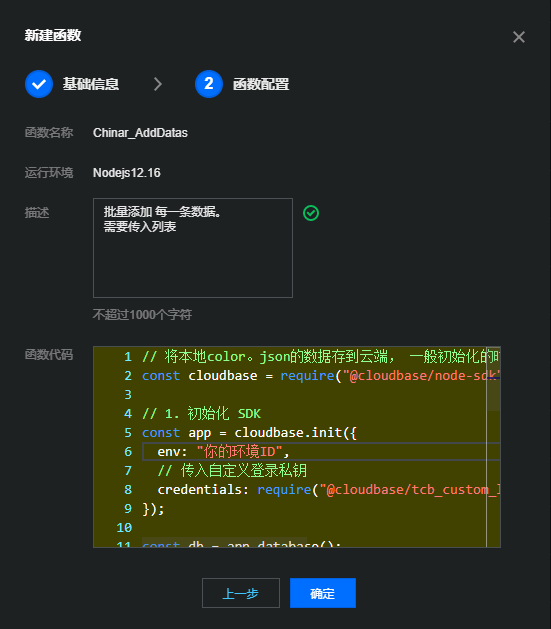Click the 函数代码 field label
551x629 pixels.
pyautogui.click(x=49, y=355)
